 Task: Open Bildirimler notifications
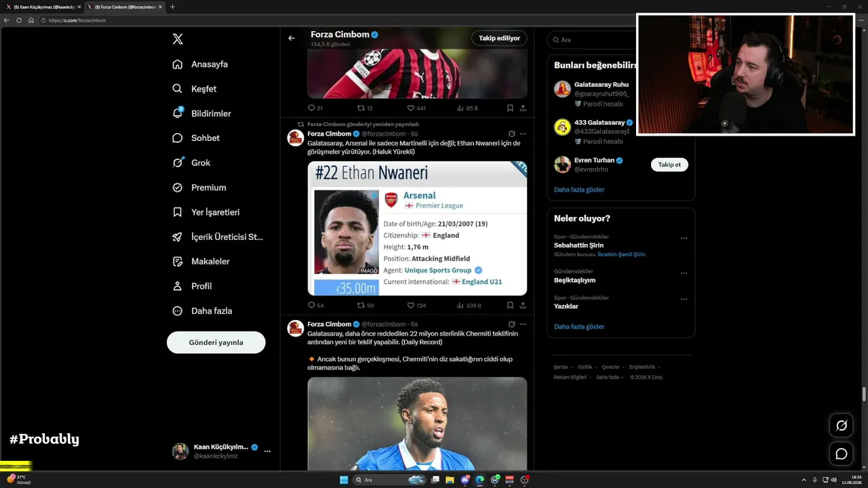point(201,113)
